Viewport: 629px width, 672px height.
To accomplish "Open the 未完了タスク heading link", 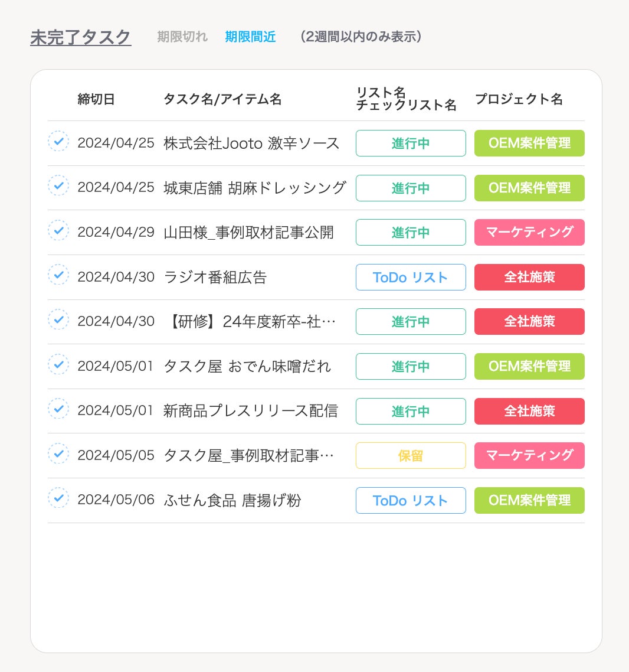I will tap(81, 37).
